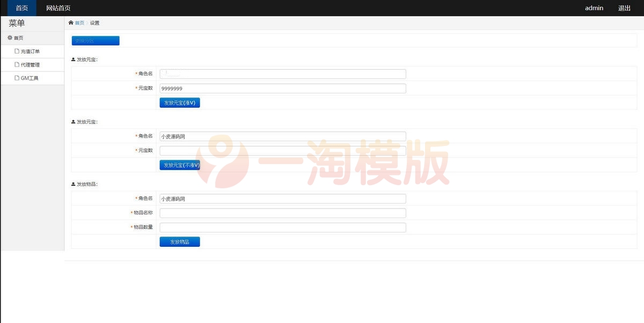Screen dimensions: 644x323
Task: Click the gear icon beside 首页 in sidebar
Action: [9, 38]
